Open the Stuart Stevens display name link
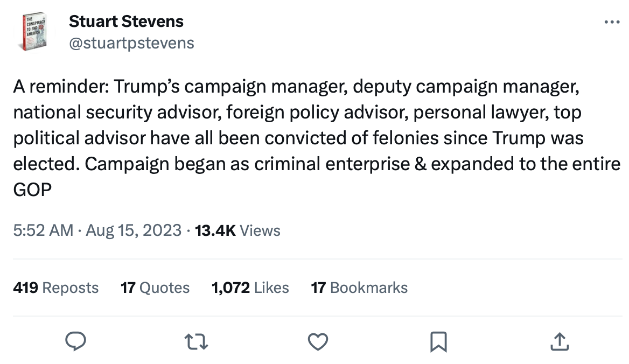This screenshot has height=364, width=629. (126, 22)
